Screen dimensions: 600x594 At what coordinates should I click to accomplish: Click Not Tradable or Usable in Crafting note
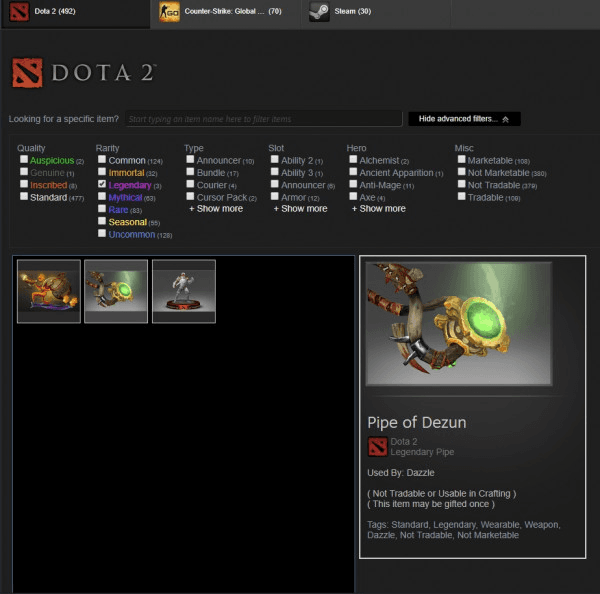point(442,493)
